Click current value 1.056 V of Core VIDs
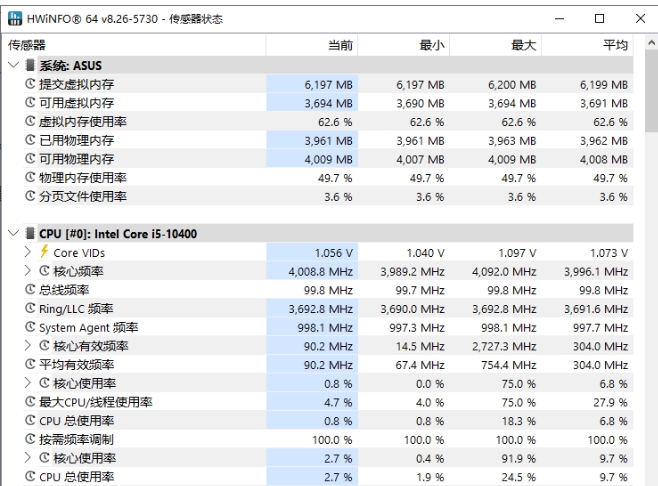Viewport: 658px width, 486px height. (334, 253)
